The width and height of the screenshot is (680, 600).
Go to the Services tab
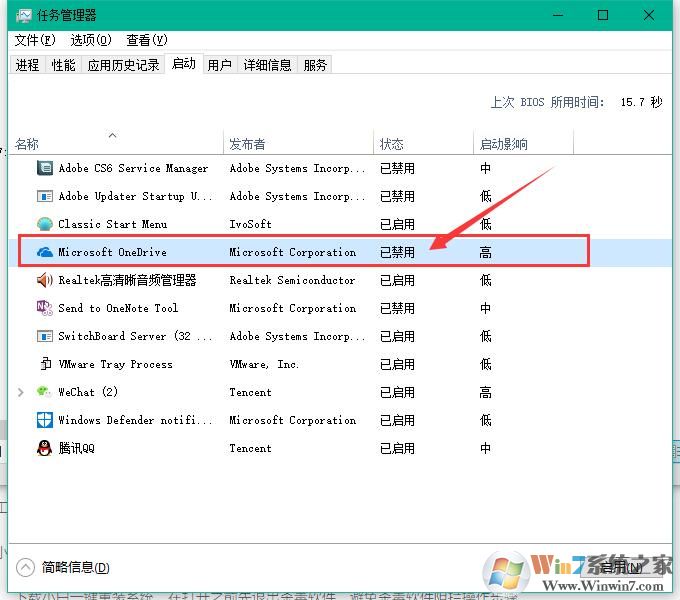[315, 65]
